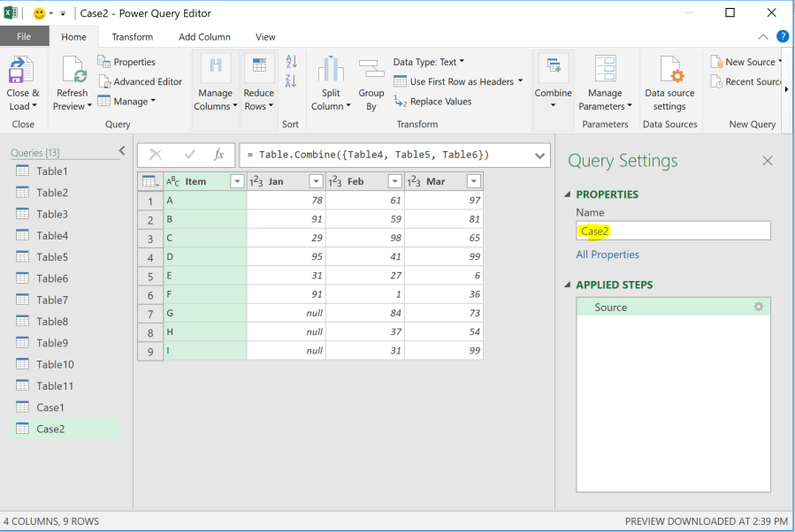Click the Close & Load icon
The image size is (795, 532).
click(x=22, y=71)
